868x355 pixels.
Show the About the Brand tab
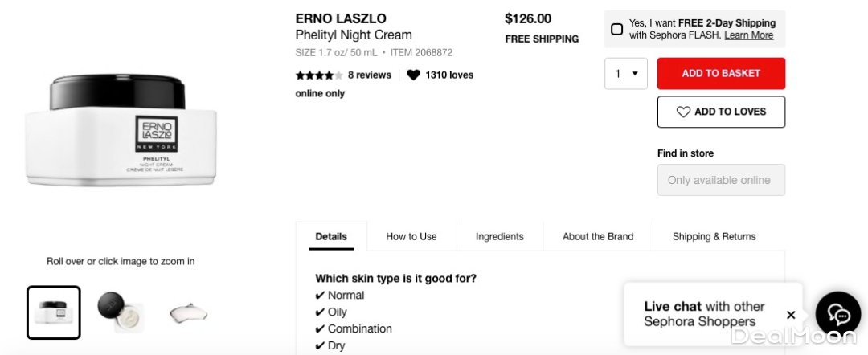(x=598, y=237)
